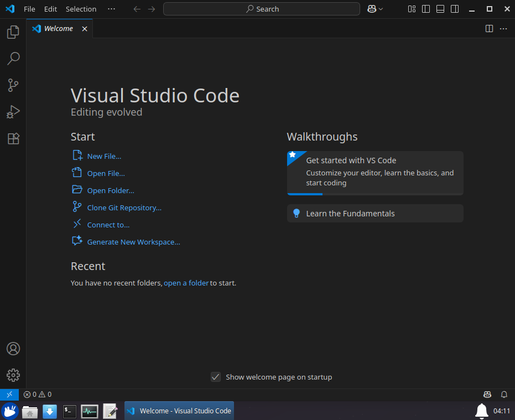
Task: Toggle the panel layout icon in title bar
Action: [440, 9]
